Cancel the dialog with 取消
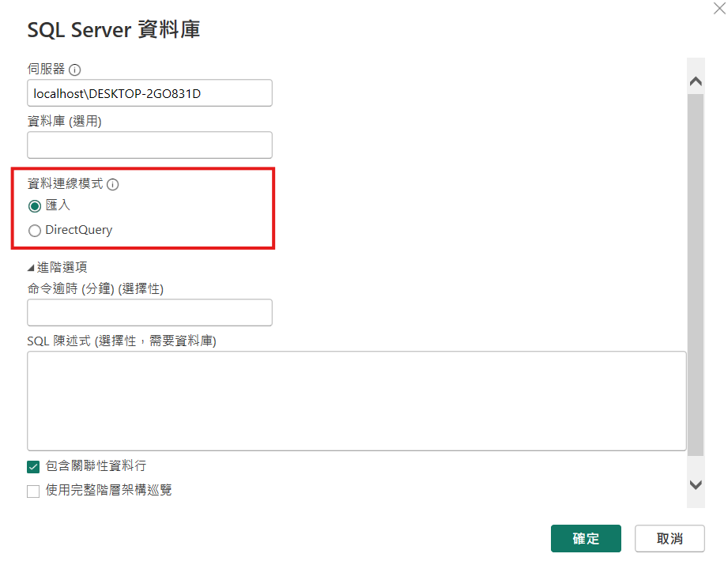 click(x=670, y=538)
